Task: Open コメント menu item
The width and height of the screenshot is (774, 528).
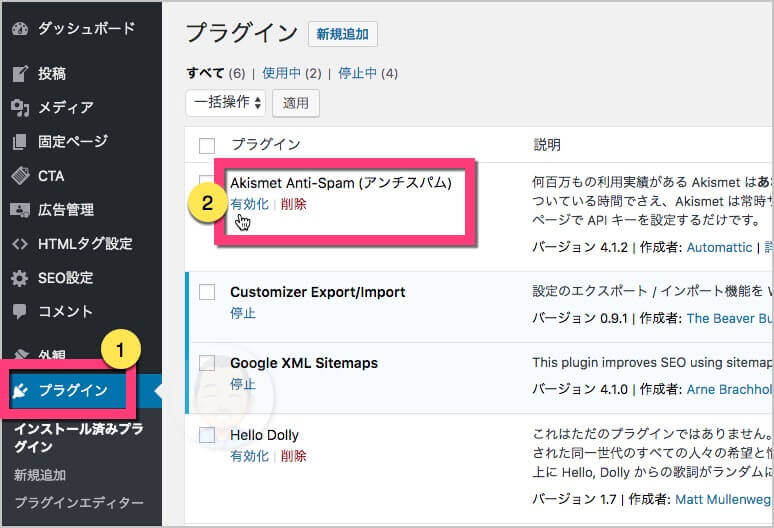Action: (x=65, y=311)
